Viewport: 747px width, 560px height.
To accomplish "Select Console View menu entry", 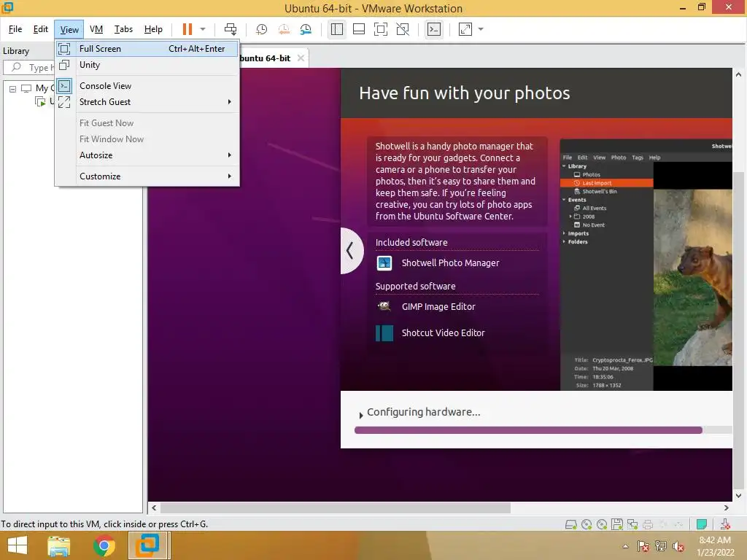I will pos(147,86).
